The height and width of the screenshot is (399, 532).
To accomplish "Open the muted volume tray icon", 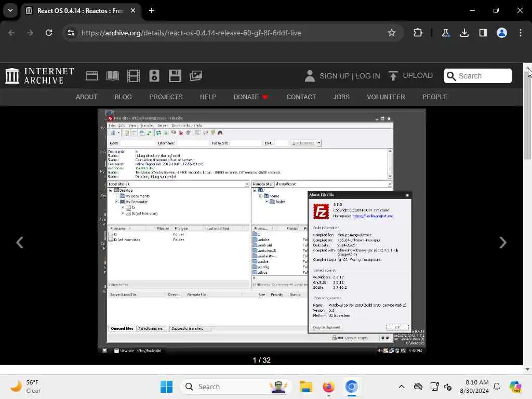I will coord(448,387).
